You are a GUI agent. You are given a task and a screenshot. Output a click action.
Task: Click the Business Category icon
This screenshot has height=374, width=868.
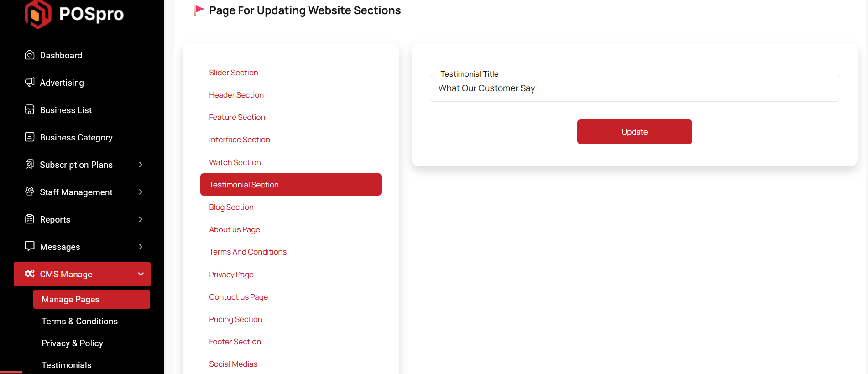pyautogui.click(x=30, y=137)
